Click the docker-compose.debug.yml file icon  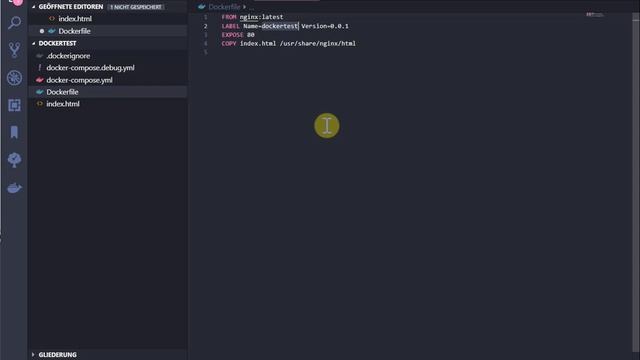(40, 68)
